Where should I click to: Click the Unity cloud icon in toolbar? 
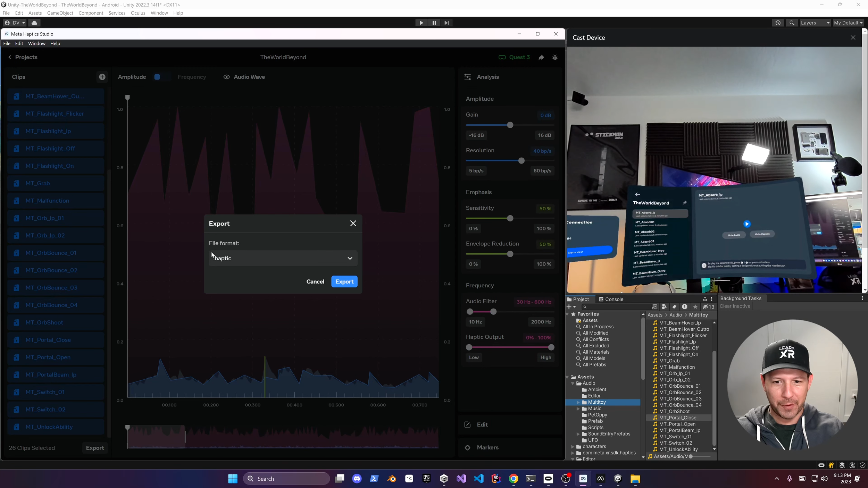34,23
